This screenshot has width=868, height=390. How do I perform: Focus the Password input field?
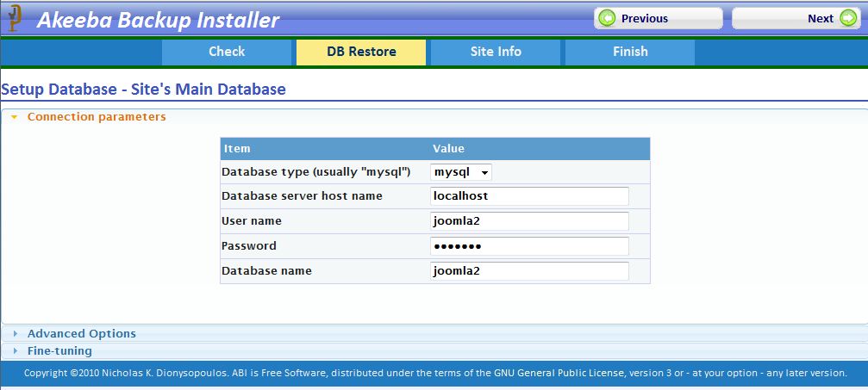click(x=529, y=246)
